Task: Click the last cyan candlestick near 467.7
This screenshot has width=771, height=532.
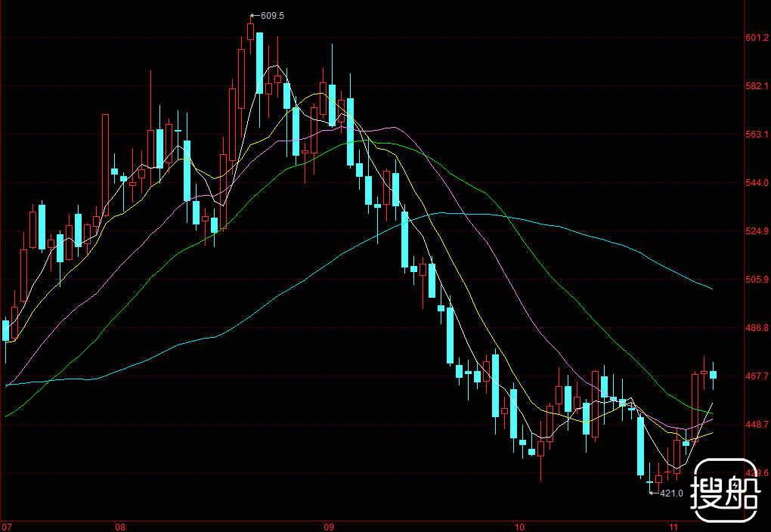Action: pos(713,375)
